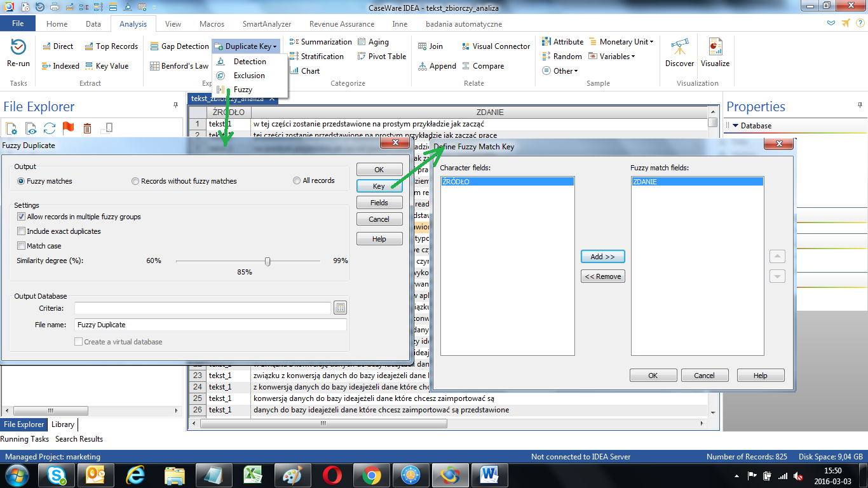Viewport: 868px width, 488px height.
Task: Click the Criteria input field
Action: coord(203,308)
